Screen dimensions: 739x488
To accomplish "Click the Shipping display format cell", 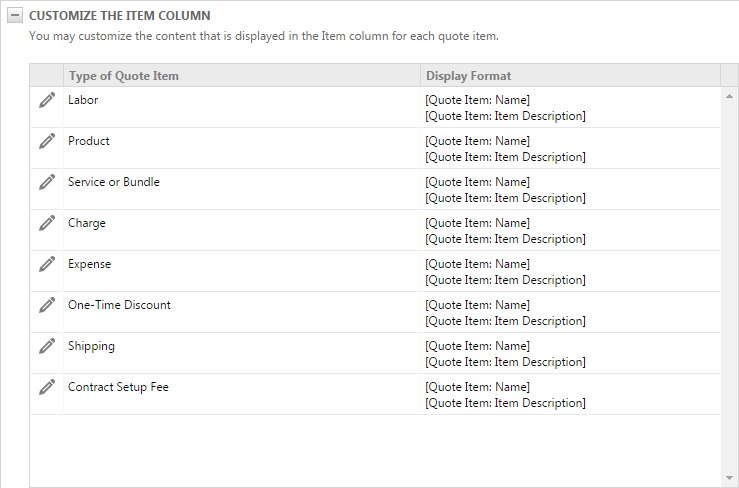I will click(x=505, y=354).
